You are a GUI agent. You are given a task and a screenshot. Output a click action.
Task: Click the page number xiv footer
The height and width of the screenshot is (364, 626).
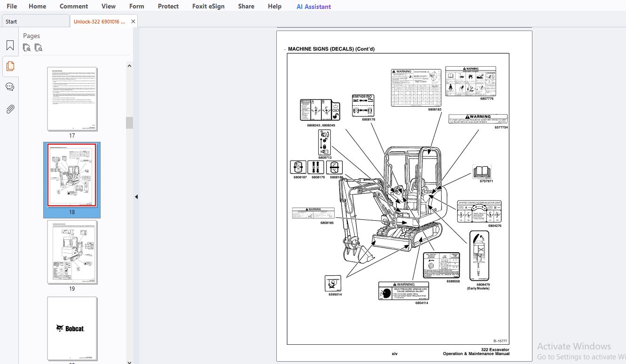tap(395, 354)
